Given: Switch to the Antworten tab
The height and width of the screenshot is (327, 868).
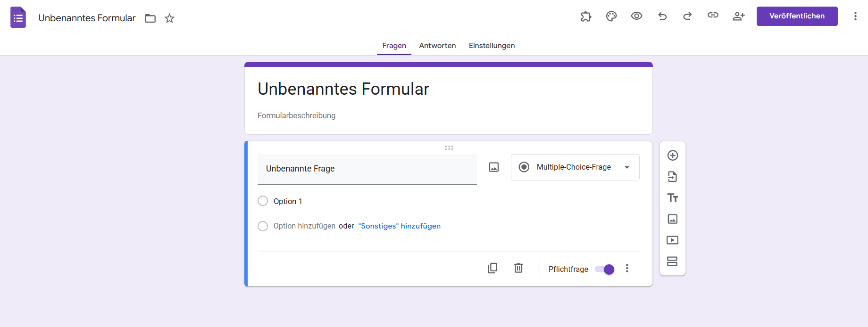Looking at the screenshot, I should 437,46.
